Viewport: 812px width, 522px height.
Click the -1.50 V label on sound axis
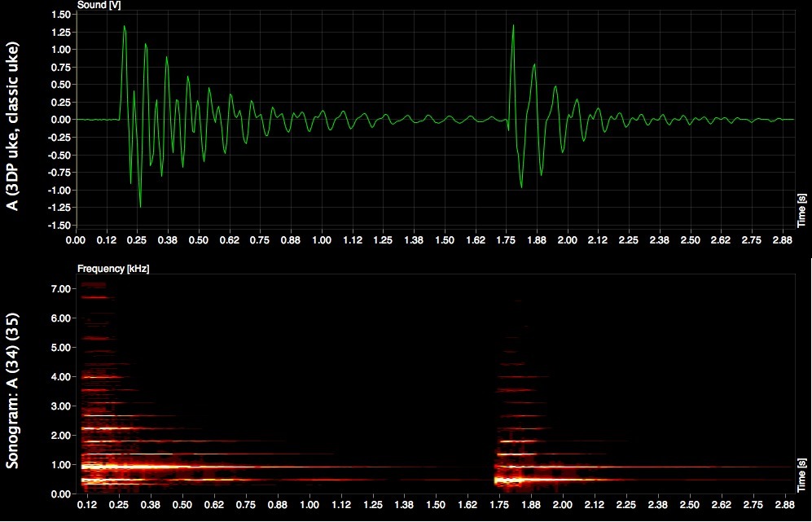pyautogui.click(x=59, y=226)
